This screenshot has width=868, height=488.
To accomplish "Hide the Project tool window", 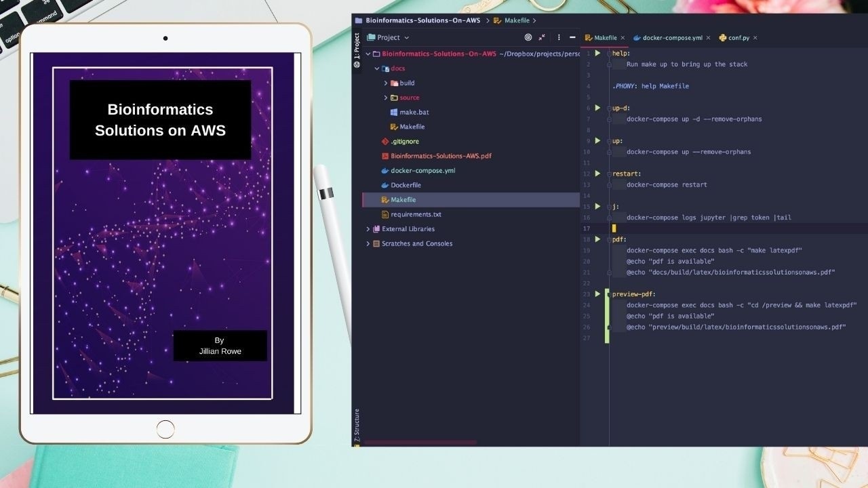I will tap(572, 38).
